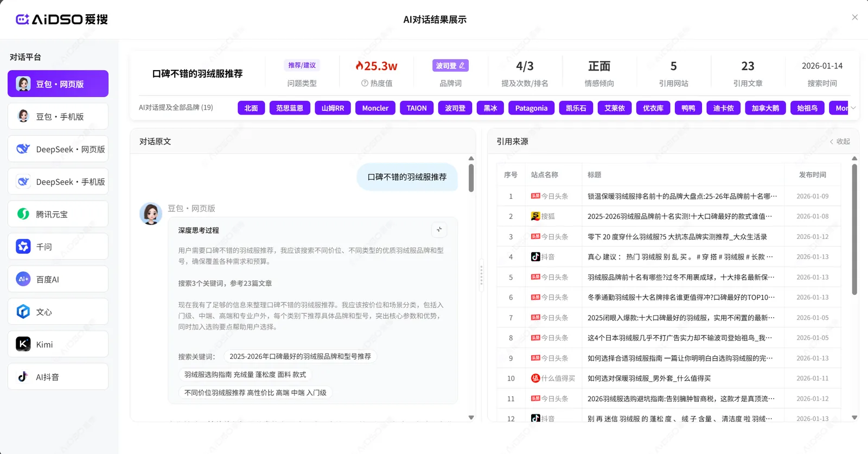Select the 文心 platform icon

pyautogui.click(x=23, y=312)
